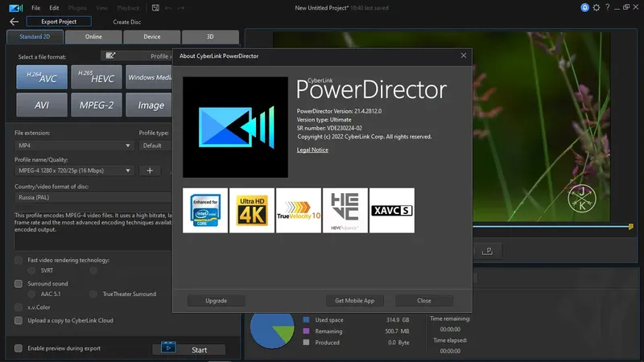The image size is (644, 362).
Task: Click Create Disc
Action: click(x=127, y=22)
